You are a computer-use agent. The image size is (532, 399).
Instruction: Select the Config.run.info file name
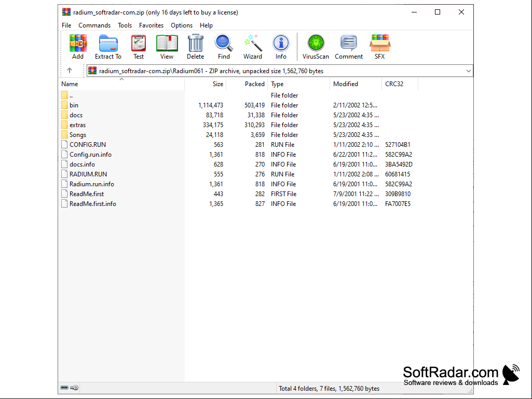[91, 155]
